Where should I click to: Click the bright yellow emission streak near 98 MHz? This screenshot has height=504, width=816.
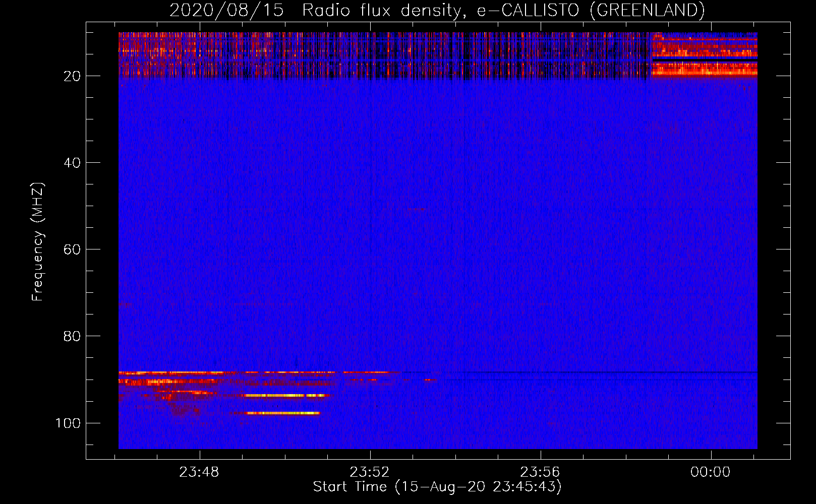[283, 413]
